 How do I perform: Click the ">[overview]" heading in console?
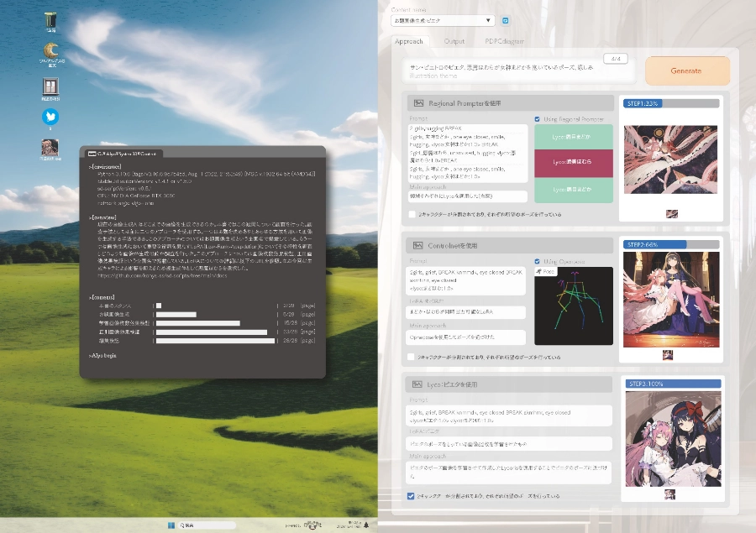pos(102,217)
